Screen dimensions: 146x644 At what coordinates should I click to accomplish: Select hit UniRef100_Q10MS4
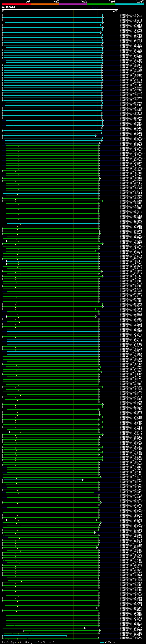131,40
